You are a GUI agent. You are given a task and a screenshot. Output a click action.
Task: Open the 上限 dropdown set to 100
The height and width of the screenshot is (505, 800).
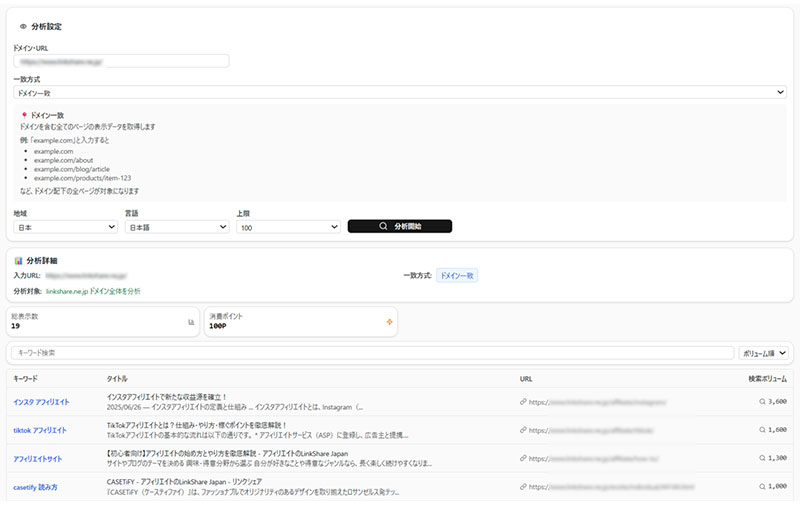(x=288, y=227)
